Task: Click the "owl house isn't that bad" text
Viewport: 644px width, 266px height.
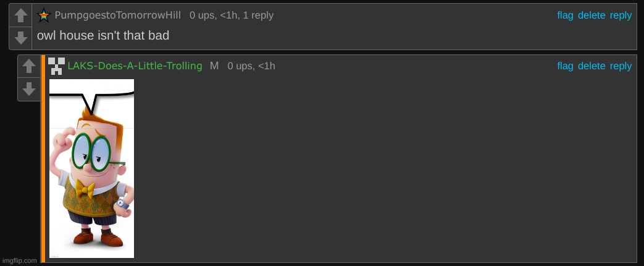Action: pyautogui.click(x=103, y=35)
